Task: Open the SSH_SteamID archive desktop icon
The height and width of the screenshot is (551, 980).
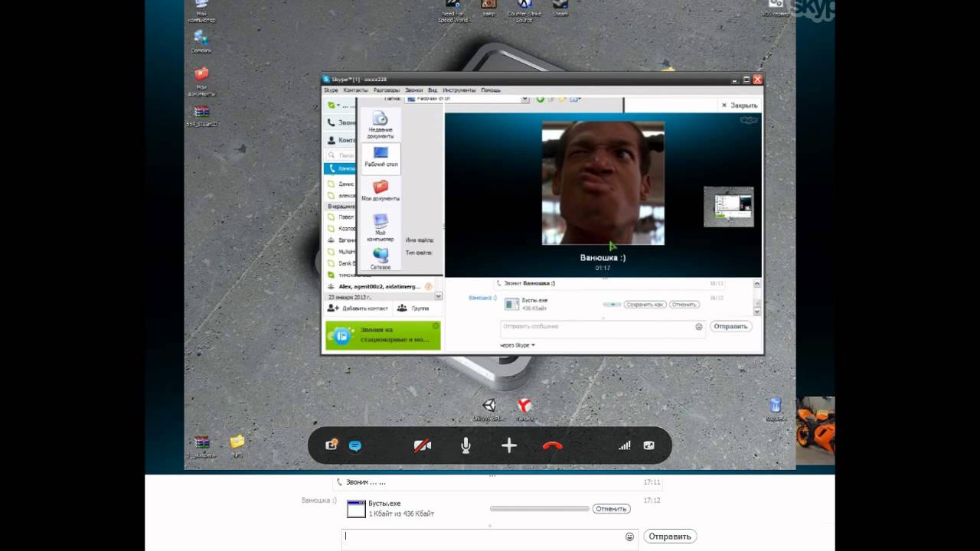Action: [x=202, y=116]
